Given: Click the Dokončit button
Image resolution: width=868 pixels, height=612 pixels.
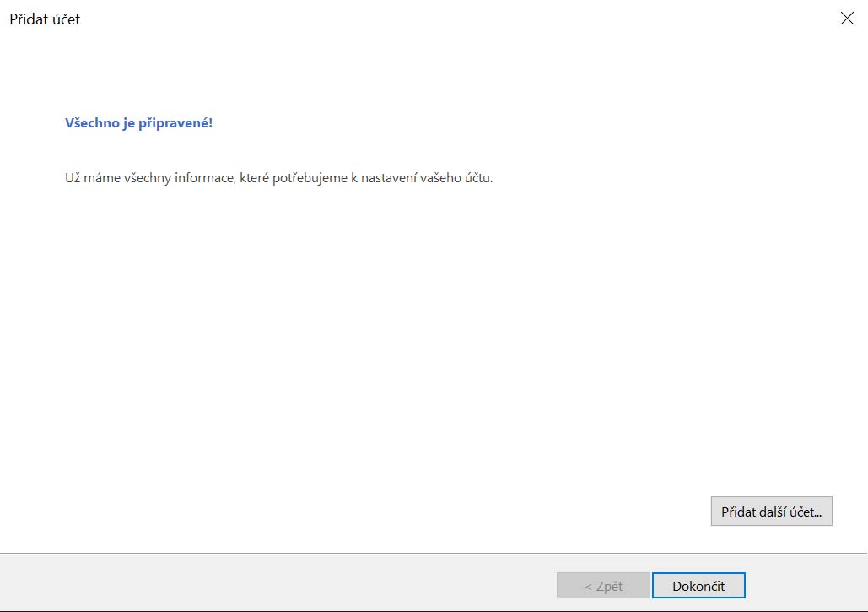Looking at the screenshot, I should coord(698,586).
